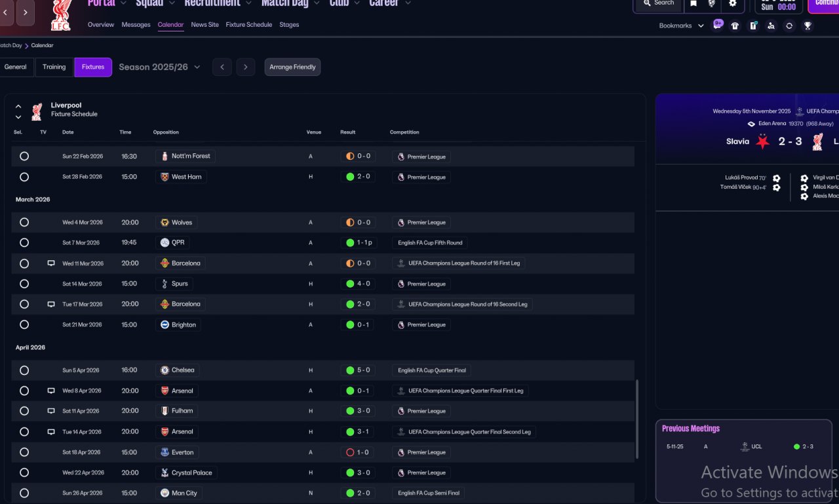Click the Brighton club badge
This screenshot has height=504, width=839.
click(x=165, y=325)
